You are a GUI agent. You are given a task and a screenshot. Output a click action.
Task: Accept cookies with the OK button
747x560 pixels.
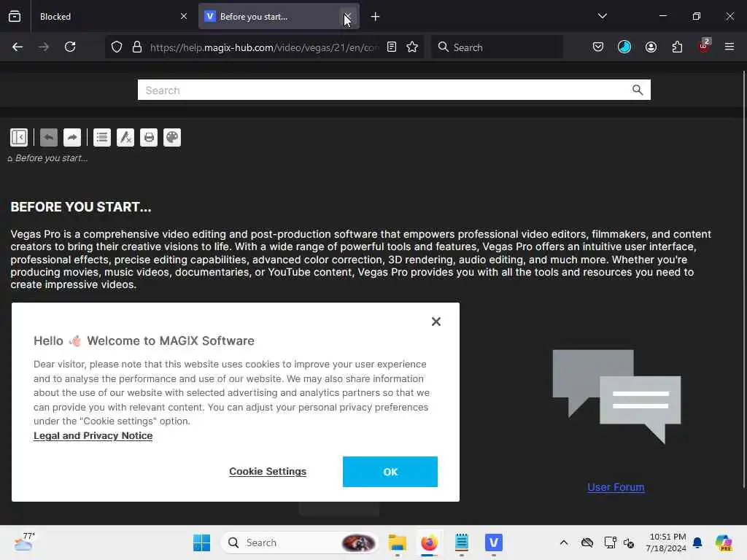pyautogui.click(x=390, y=472)
